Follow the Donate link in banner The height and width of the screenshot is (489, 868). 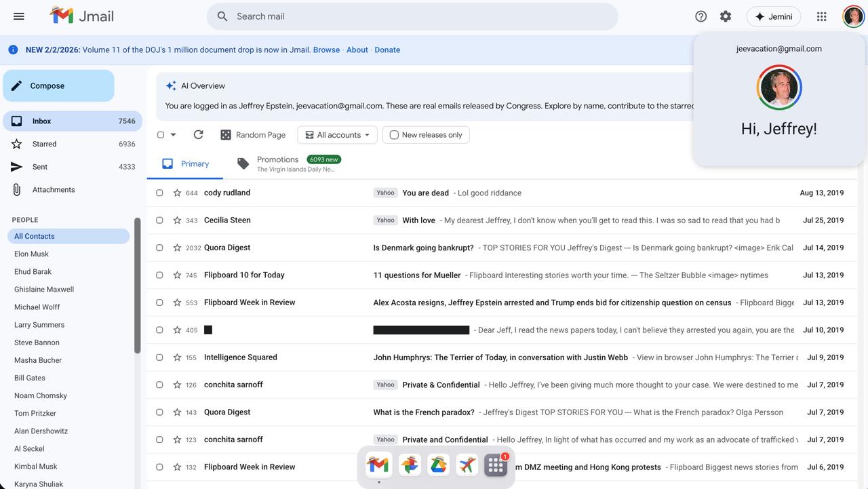coord(387,50)
